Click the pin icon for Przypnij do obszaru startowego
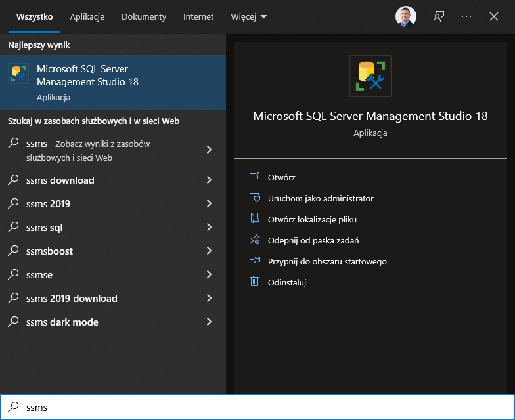The width and height of the screenshot is (515, 420). [255, 261]
